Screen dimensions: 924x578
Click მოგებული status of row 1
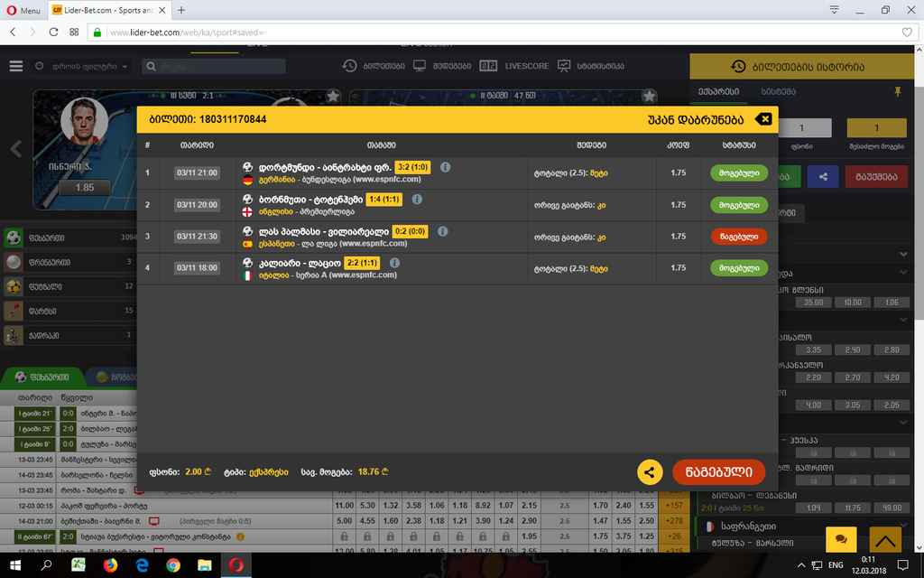pos(739,172)
